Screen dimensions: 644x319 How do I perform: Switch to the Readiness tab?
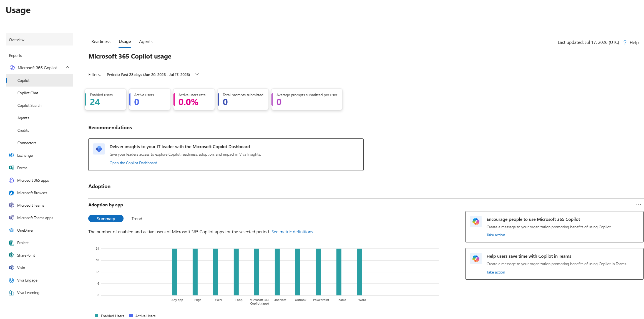101,41
